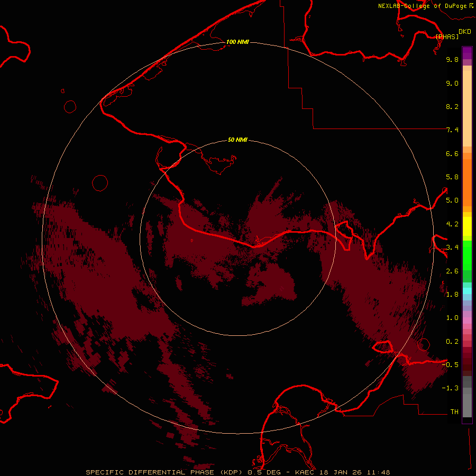The image size is (476, 476).
Task: Click the 9.0 scale value
Action: [452, 83]
